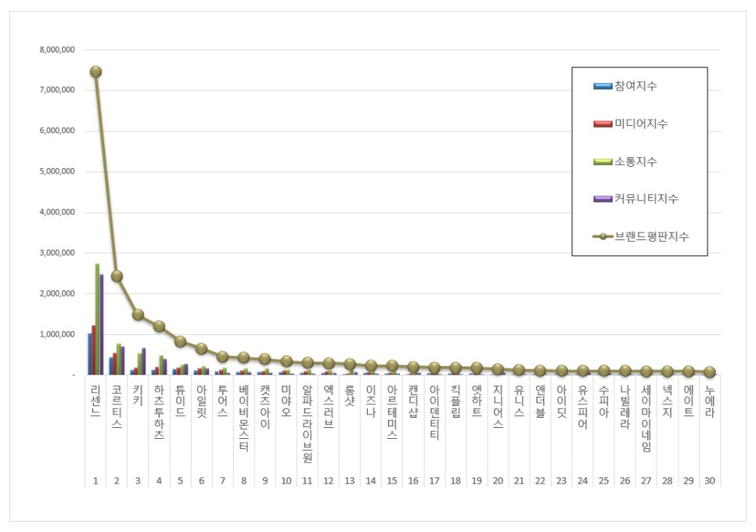Click the 하츠투하츠 line marker
This screenshot has height=532, width=756.
[159, 326]
